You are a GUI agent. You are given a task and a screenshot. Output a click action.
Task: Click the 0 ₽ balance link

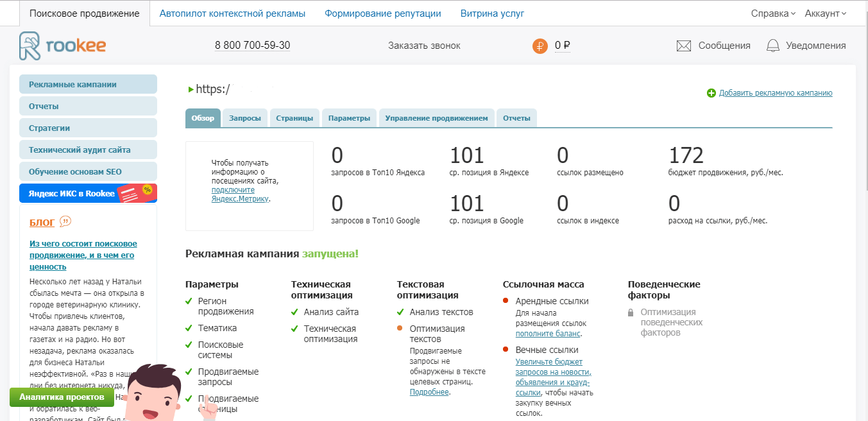pyautogui.click(x=563, y=46)
